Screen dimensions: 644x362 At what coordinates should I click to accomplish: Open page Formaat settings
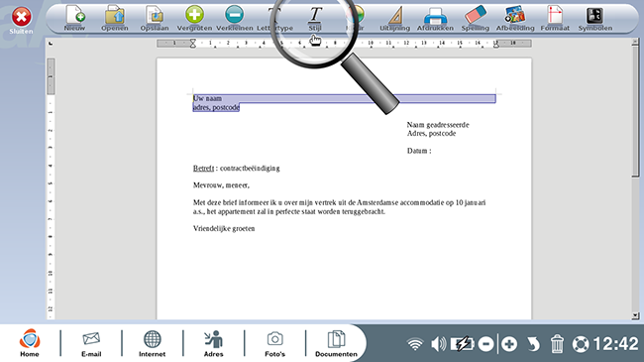pyautogui.click(x=555, y=19)
